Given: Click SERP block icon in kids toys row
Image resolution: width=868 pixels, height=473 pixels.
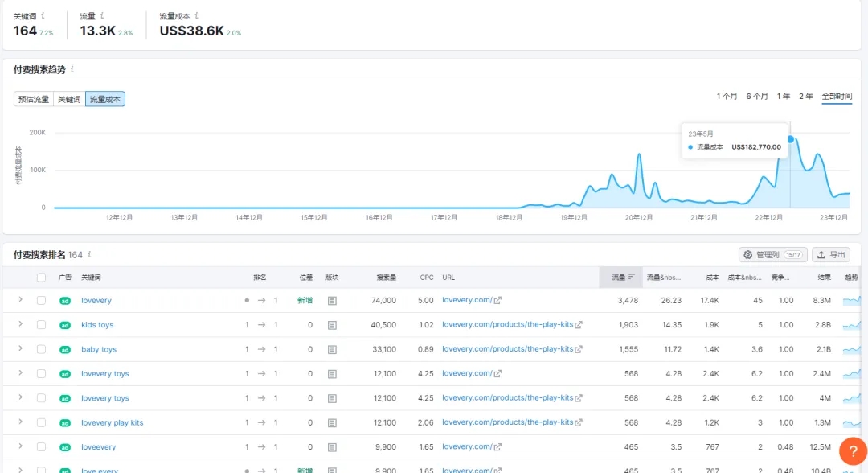Looking at the screenshot, I should coord(332,325).
